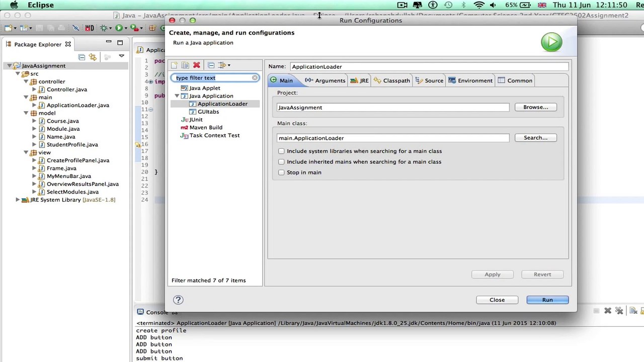Screen dimensions: 644x362
Task: Maximize the Package Explorer view
Action: pos(120,43)
